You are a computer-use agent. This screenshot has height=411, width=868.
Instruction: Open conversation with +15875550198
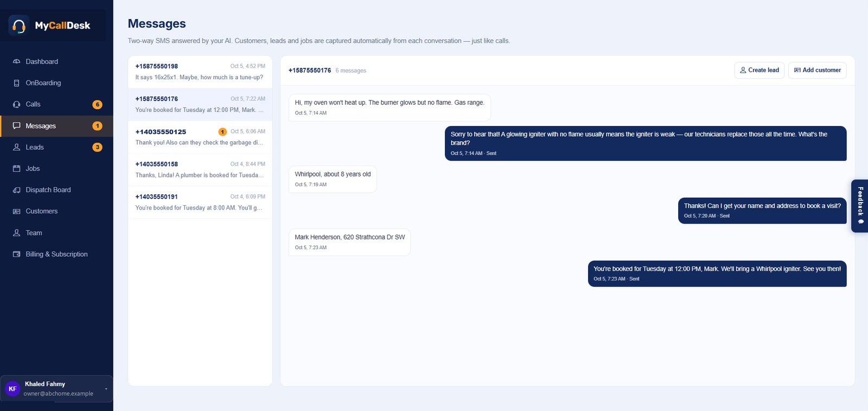(200, 72)
